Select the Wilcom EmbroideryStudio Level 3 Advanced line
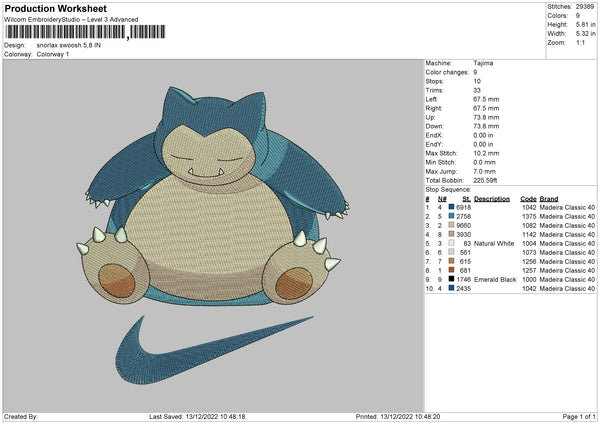600x424 pixels. 71,20
